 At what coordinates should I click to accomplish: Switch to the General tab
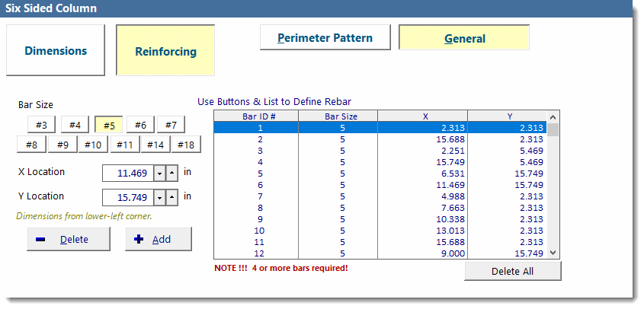click(464, 39)
